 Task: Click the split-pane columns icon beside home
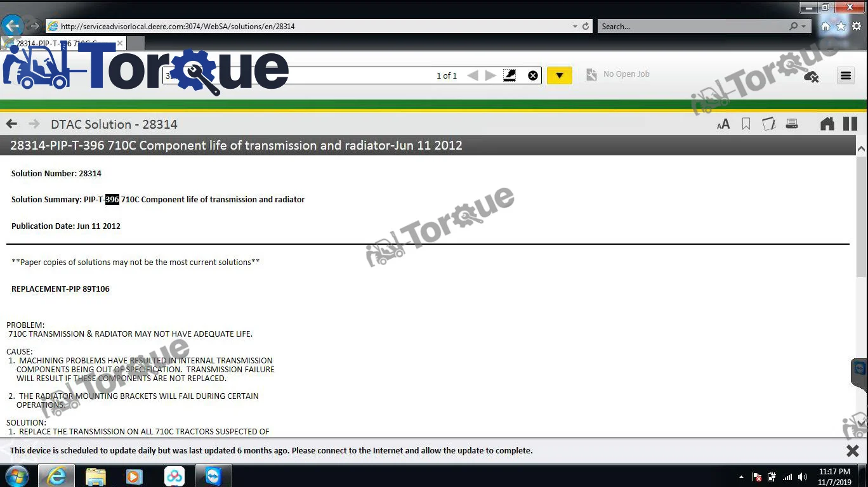[x=850, y=124]
